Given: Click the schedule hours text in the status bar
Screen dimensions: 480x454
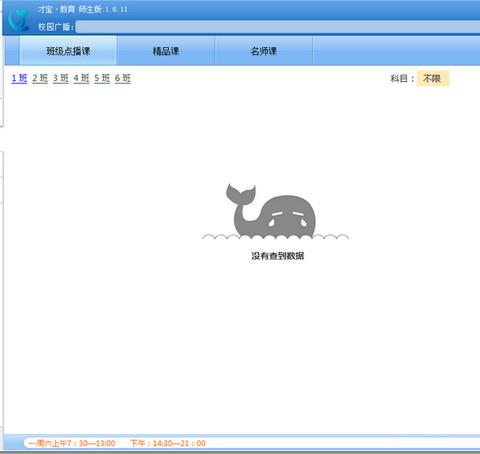Looking at the screenshot, I should point(117,443).
